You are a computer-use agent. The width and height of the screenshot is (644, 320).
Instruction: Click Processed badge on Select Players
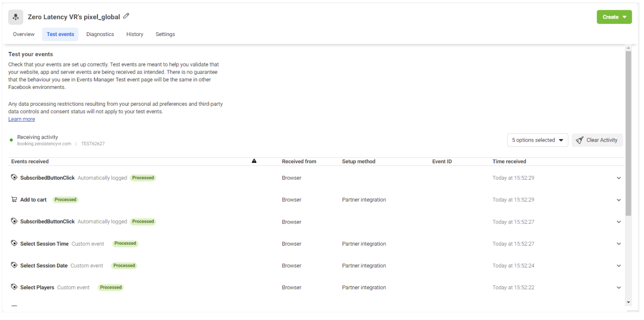point(111,287)
